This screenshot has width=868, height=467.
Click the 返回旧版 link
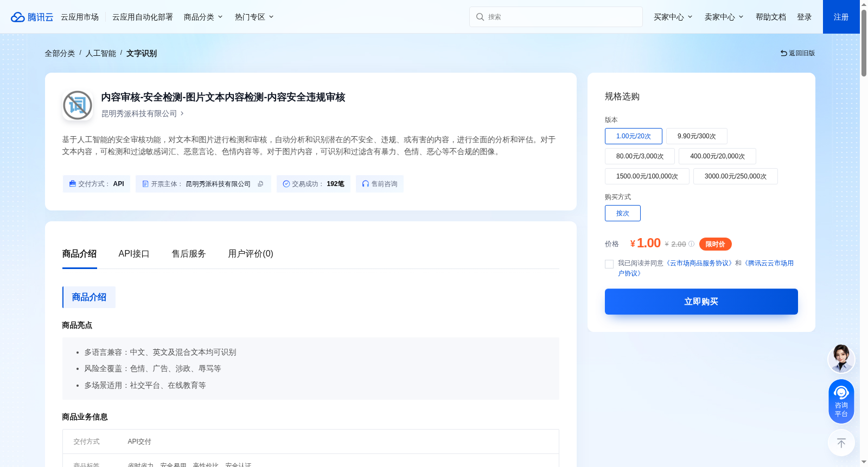797,53
